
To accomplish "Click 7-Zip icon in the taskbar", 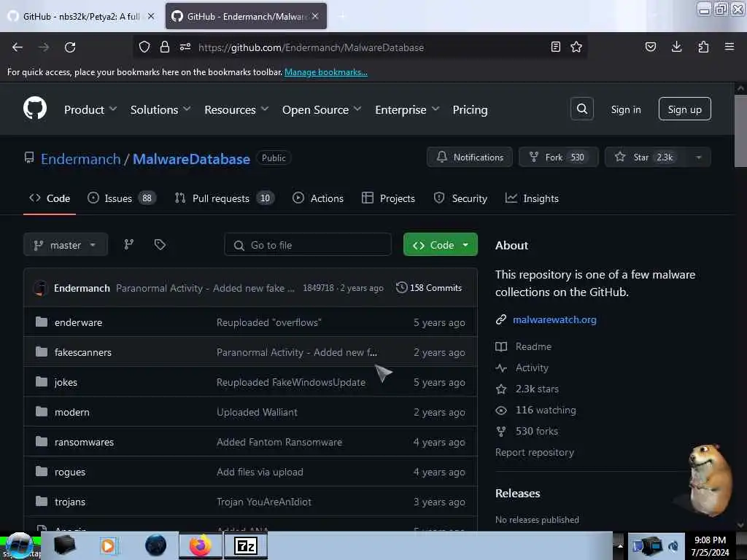I will [246, 545].
